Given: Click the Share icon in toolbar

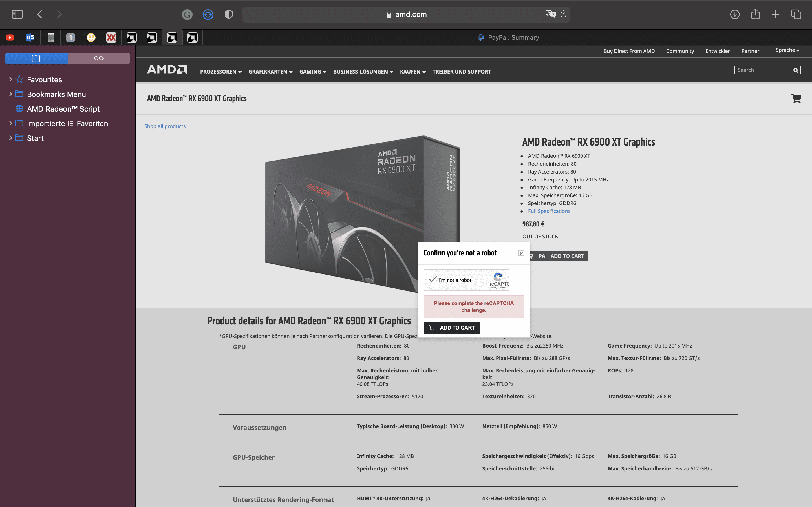Looking at the screenshot, I should pyautogui.click(x=755, y=14).
